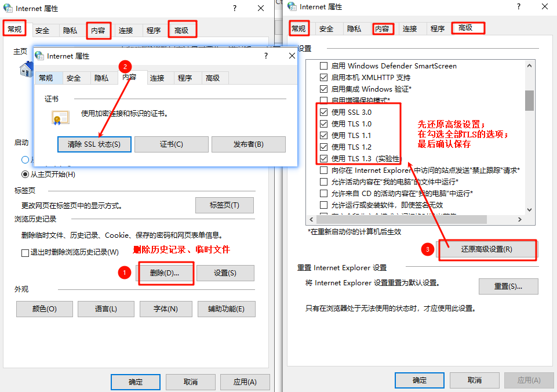Image resolution: width=557 pixels, height=392 pixels.
Task: Open the 程序 tab in the right window
Action: (x=438, y=29)
